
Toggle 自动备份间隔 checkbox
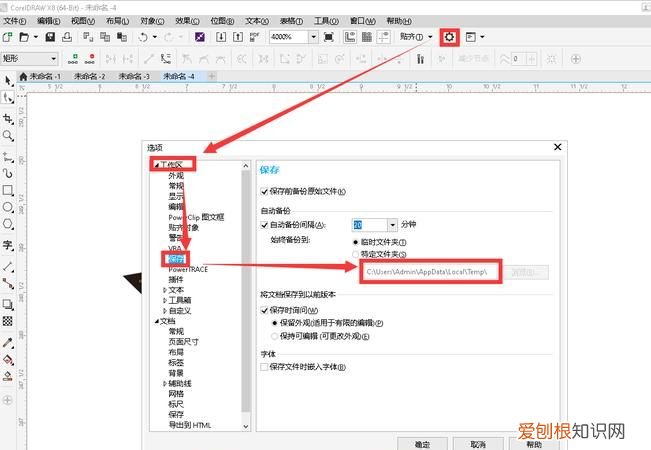264,225
